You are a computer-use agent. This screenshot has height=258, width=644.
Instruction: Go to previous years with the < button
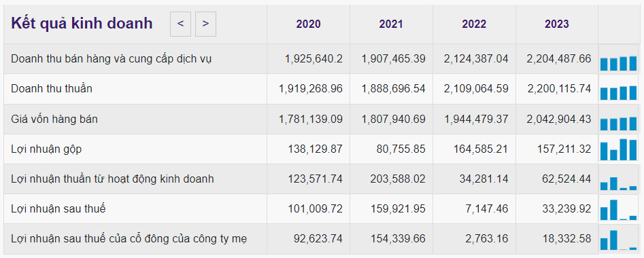click(x=180, y=24)
